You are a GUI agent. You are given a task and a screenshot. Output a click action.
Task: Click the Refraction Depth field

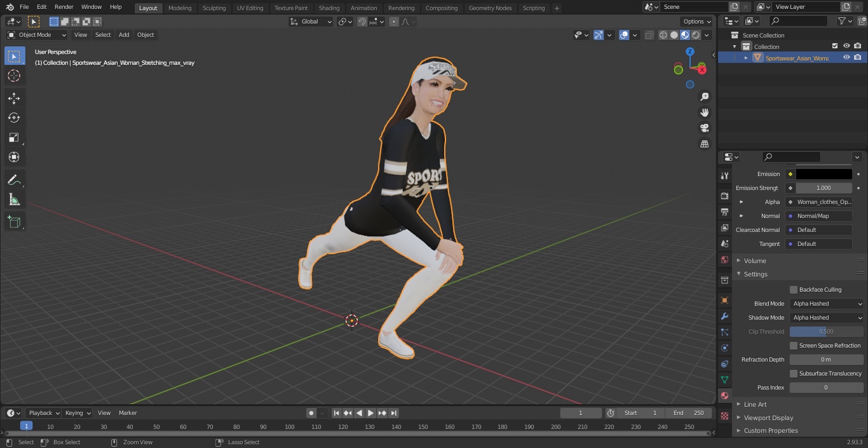click(x=827, y=360)
